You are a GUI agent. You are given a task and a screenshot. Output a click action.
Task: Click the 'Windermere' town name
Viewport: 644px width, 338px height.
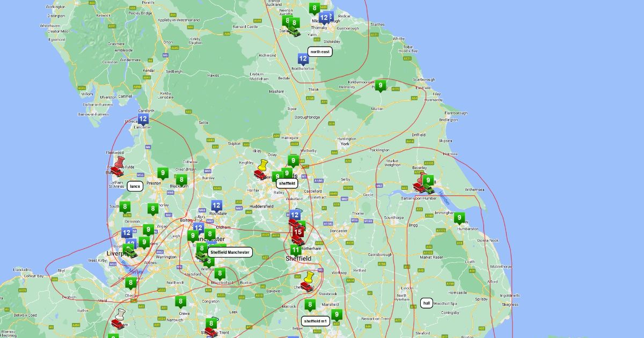click(x=130, y=60)
